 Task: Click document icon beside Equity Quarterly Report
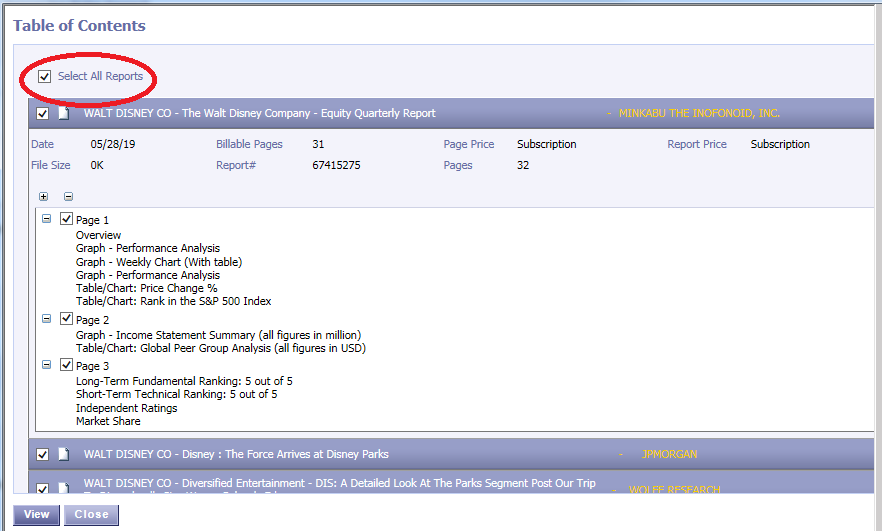click(63, 114)
